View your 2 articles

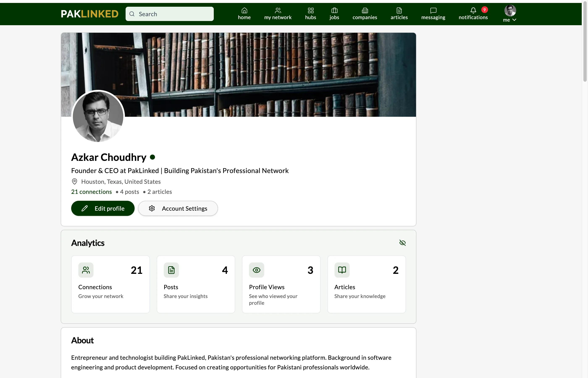click(159, 192)
